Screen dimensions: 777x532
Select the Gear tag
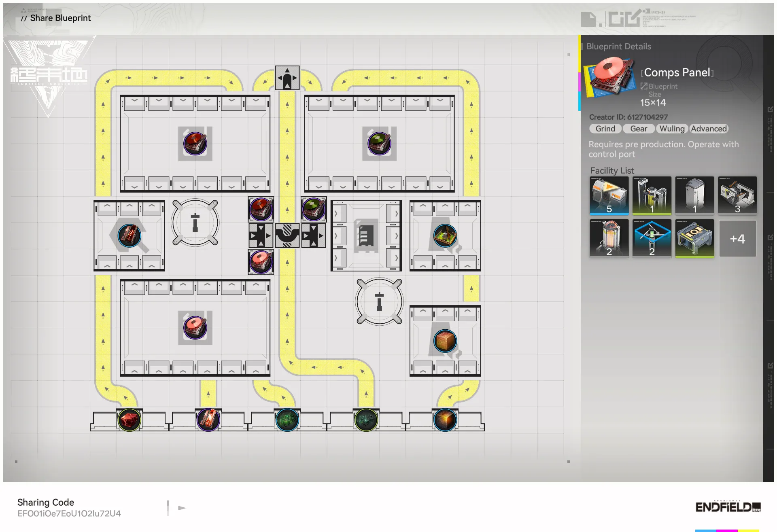638,129
